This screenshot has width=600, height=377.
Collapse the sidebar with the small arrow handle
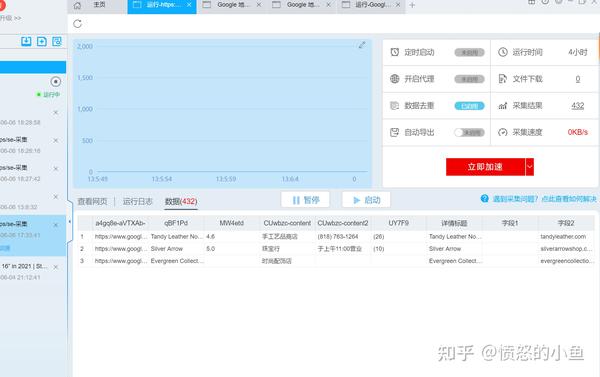[69, 222]
